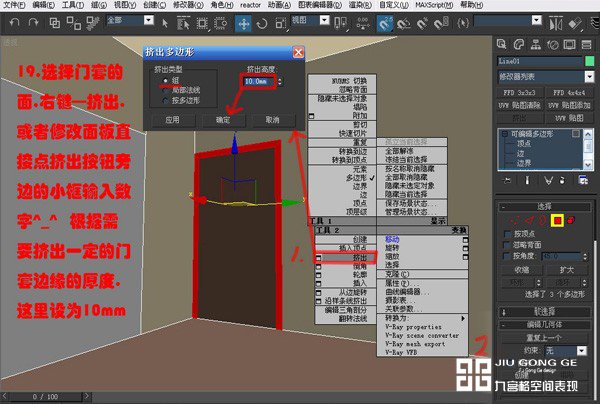Image resolution: width=600 pixels, height=404 pixels.
Task: Click Configure Modifier Sets icon
Action: [584, 180]
